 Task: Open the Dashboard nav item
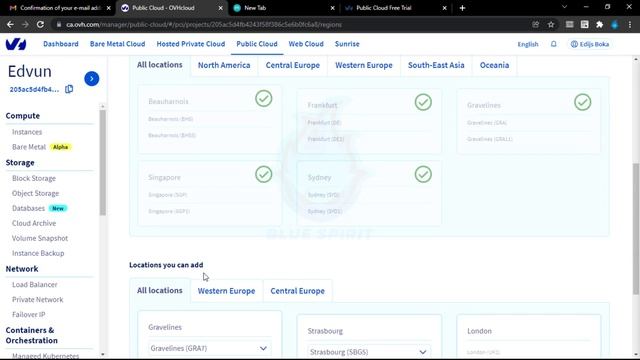(61, 44)
